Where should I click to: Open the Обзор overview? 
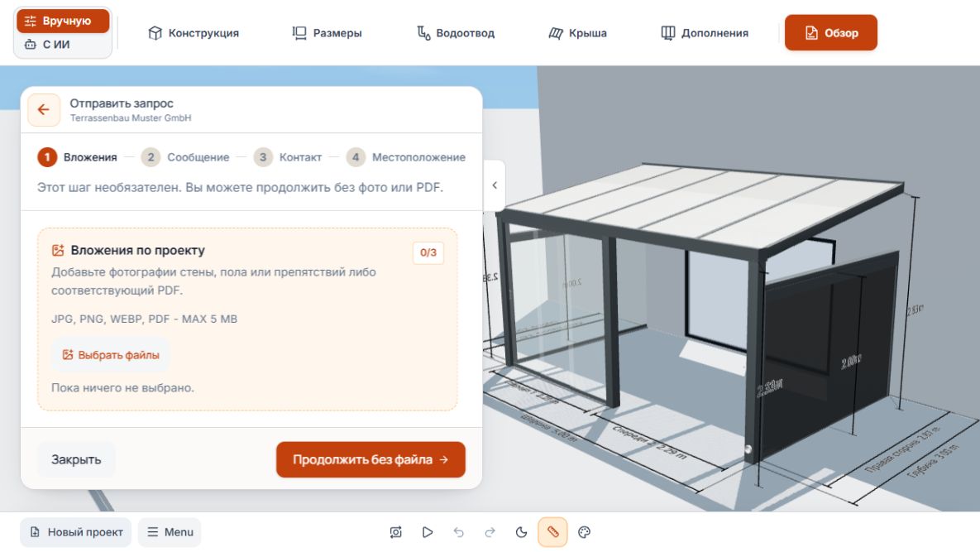click(830, 32)
